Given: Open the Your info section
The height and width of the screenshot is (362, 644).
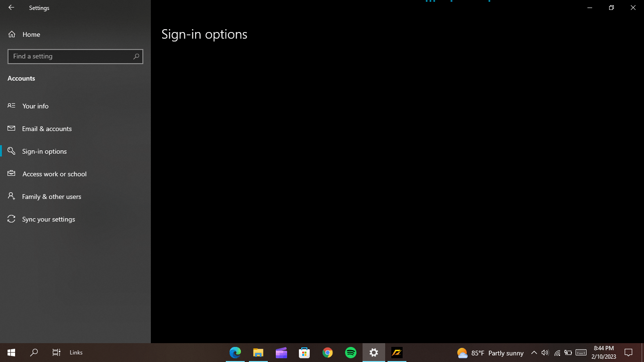Looking at the screenshot, I should pos(75,106).
